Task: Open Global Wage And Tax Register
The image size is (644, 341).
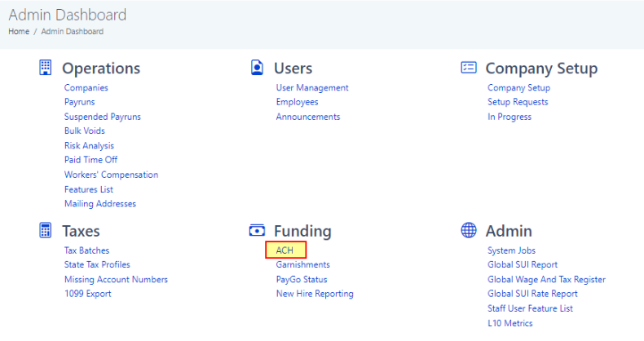Action: (x=547, y=279)
